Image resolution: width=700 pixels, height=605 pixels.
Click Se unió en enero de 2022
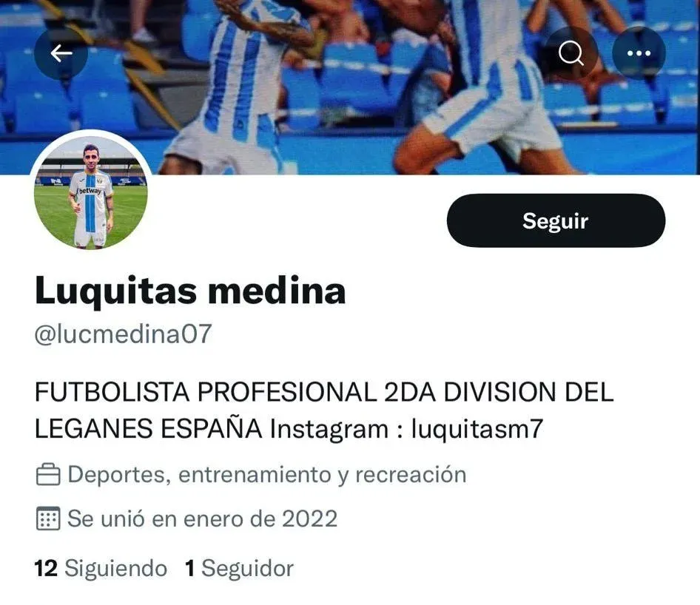(x=202, y=518)
